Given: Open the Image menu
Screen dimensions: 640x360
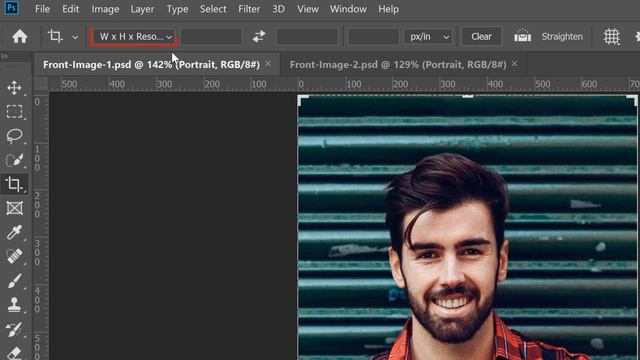Looking at the screenshot, I should tap(105, 9).
